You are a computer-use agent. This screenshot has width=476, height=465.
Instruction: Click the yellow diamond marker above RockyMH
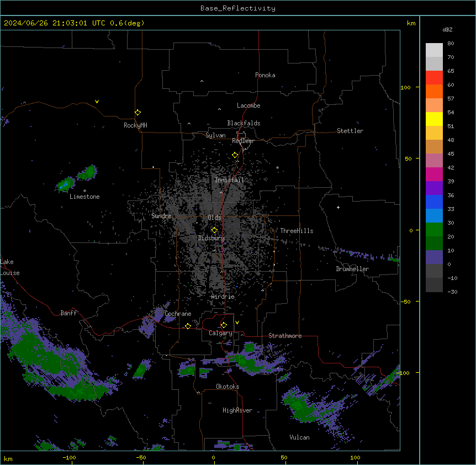tap(137, 112)
